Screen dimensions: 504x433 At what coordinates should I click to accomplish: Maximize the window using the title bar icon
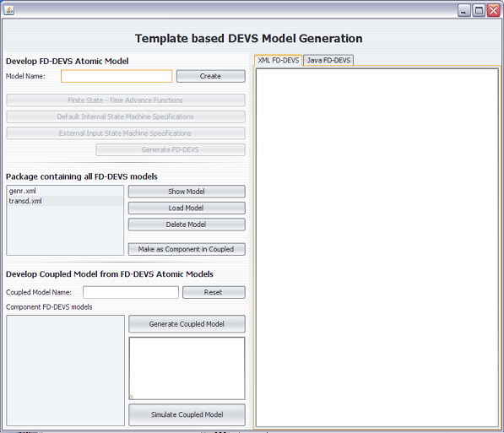pos(479,11)
